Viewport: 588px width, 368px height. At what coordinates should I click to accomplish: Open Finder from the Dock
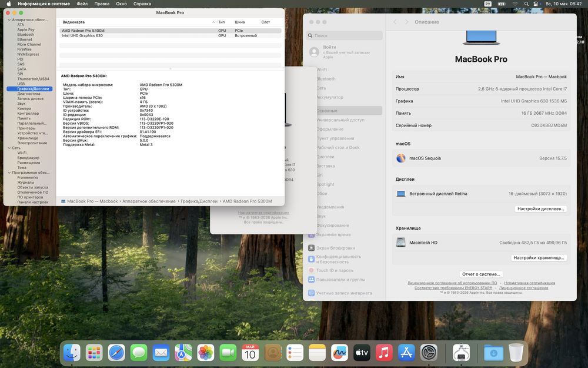pos(72,353)
